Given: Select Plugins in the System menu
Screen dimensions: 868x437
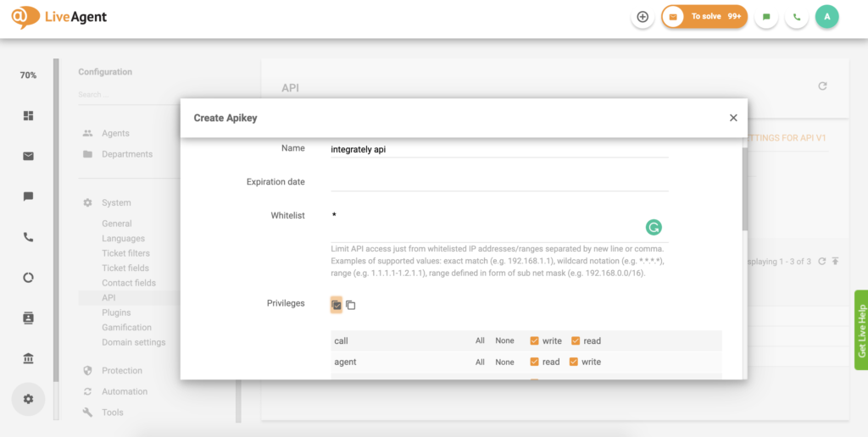Looking at the screenshot, I should point(116,313).
